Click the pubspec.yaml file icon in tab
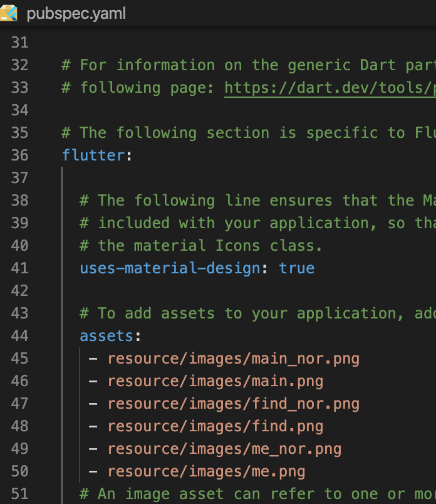 [9, 14]
